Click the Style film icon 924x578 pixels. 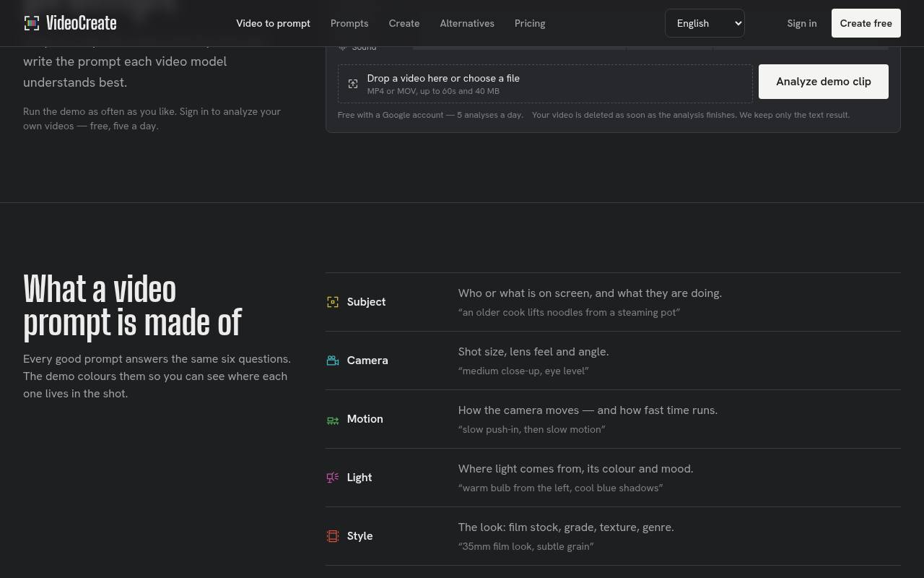coord(333,536)
